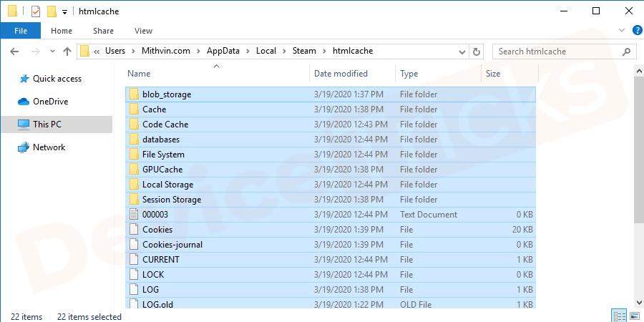Expand the ribbon using the chevron

click(621, 30)
